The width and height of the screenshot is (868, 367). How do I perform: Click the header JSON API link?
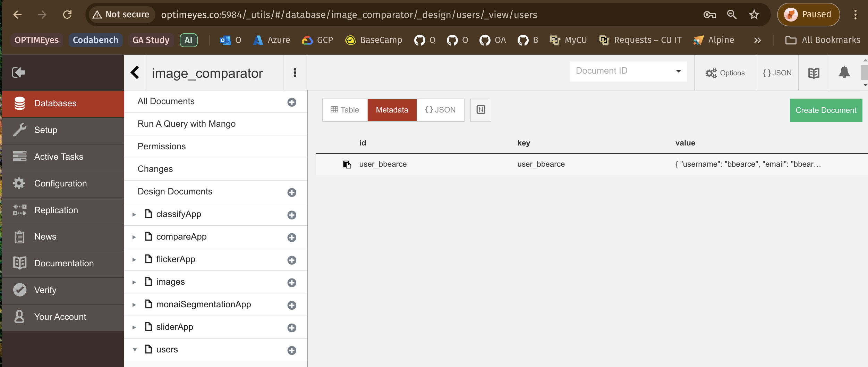pos(777,73)
